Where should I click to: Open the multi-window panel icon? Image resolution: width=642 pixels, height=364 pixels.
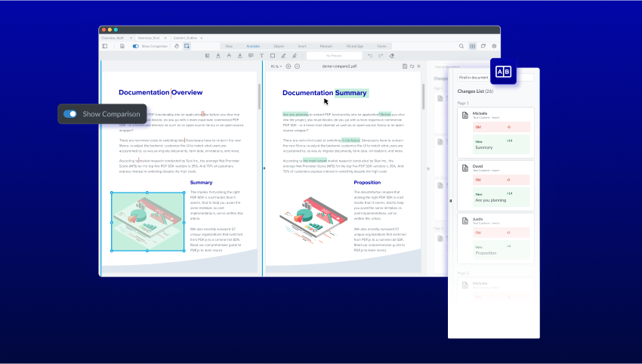[x=483, y=46]
